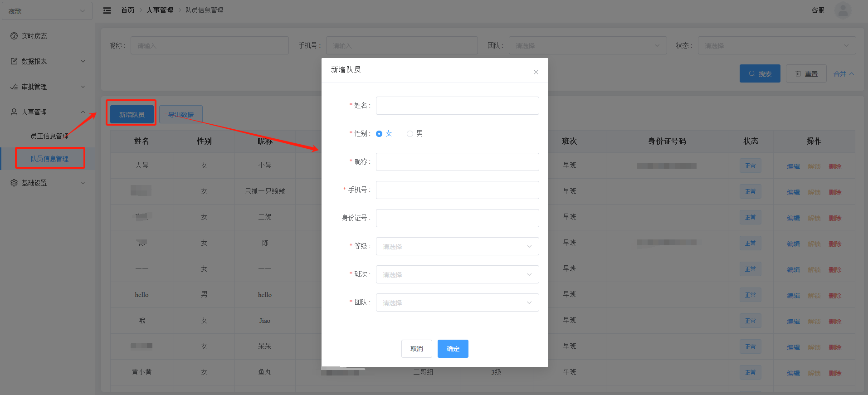Select the 男 gender radio button
Viewport: 868px width, 395px height.
pyautogui.click(x=410, y=134)
